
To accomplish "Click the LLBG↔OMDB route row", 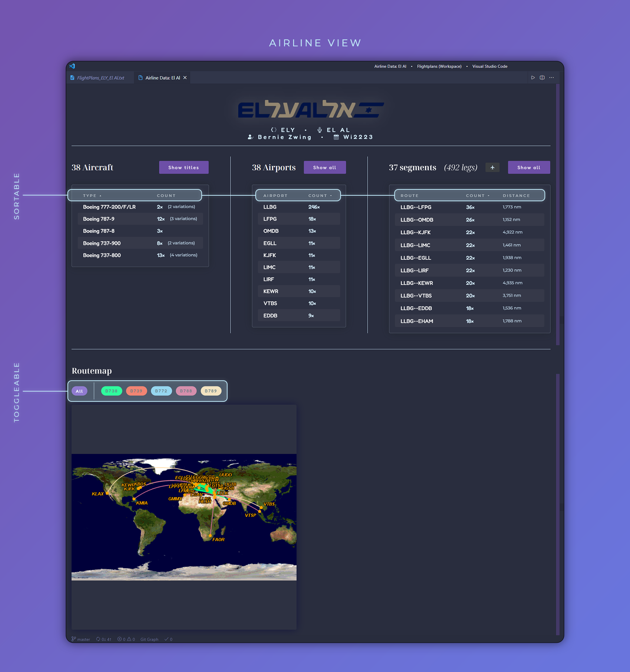I will pyautogui.click(x=470, y=220).
